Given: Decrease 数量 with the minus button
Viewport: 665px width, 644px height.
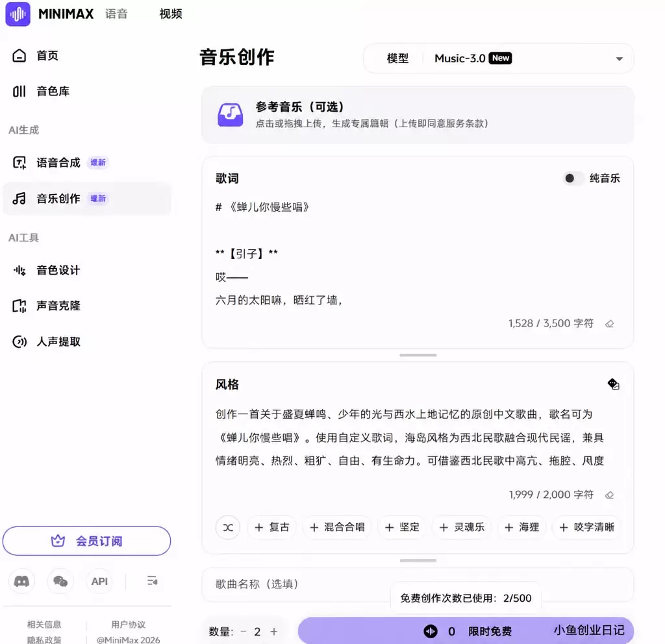Looking at the screenshot, I should pyautogui.click(x=244, y=632).
